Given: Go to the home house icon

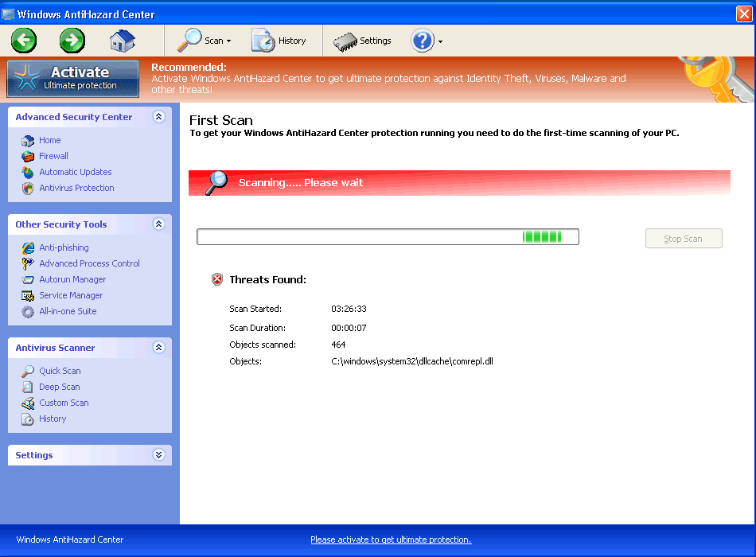Looking at the screenshot, I should pos(122,40).
